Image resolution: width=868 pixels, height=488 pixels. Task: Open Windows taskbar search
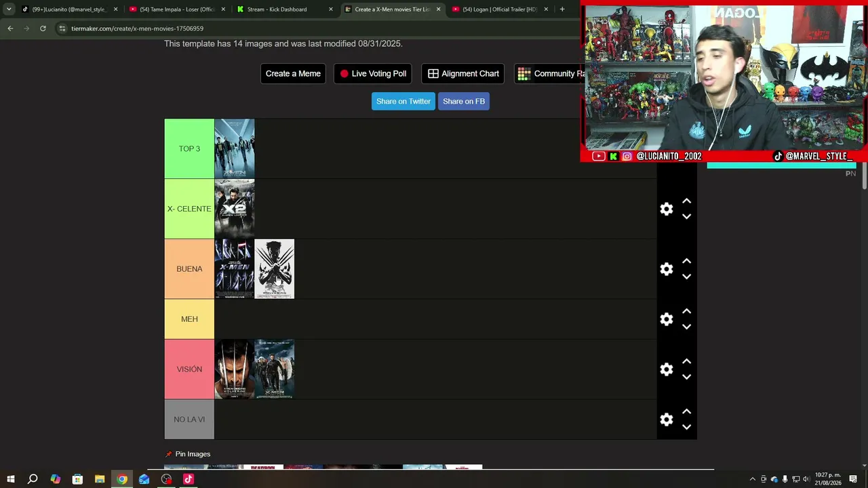click(33, 479)
